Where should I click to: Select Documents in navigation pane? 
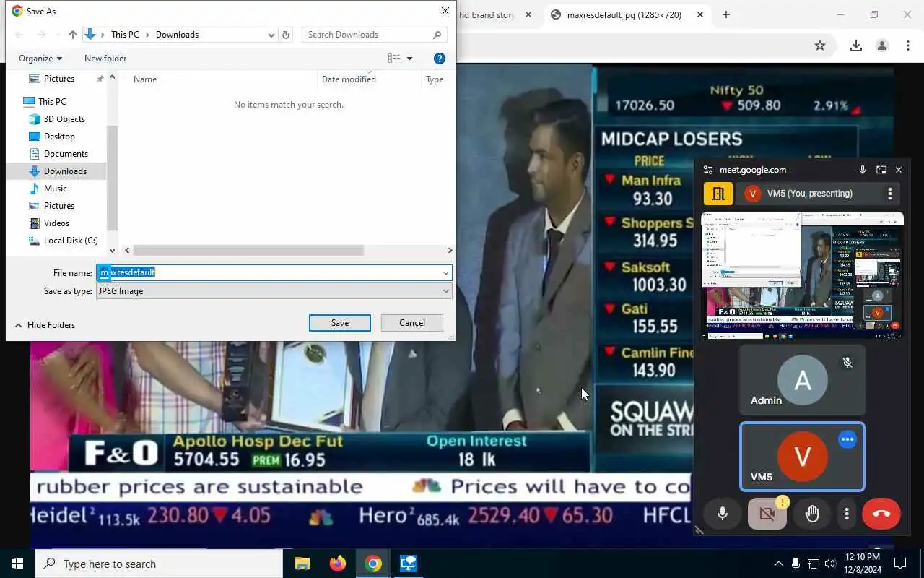(66, 154)
